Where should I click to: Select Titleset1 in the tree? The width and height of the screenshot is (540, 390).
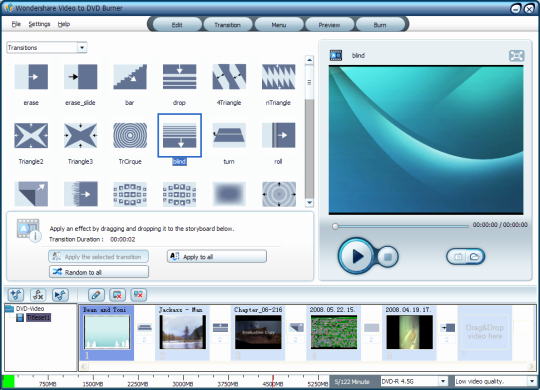pos(39,317)
